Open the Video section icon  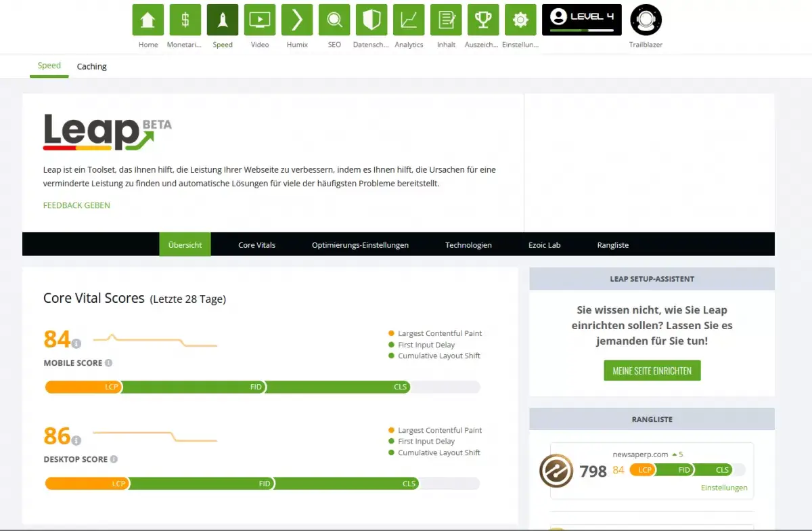(x=260, y=20)
